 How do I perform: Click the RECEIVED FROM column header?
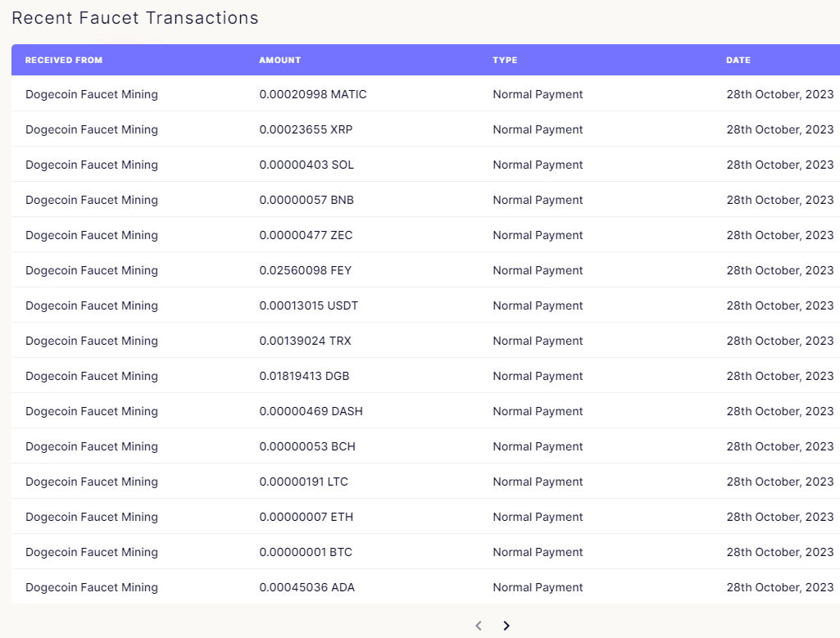(x=64, y=60)
